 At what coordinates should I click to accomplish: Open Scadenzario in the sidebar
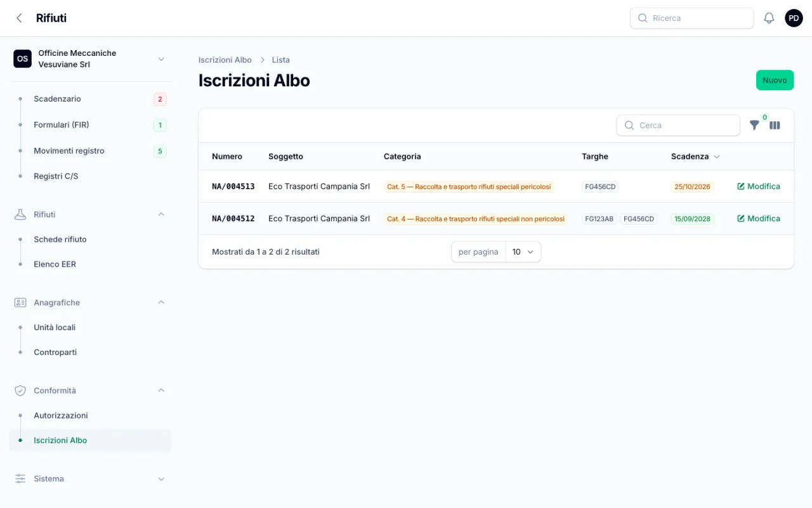point(90,99)
